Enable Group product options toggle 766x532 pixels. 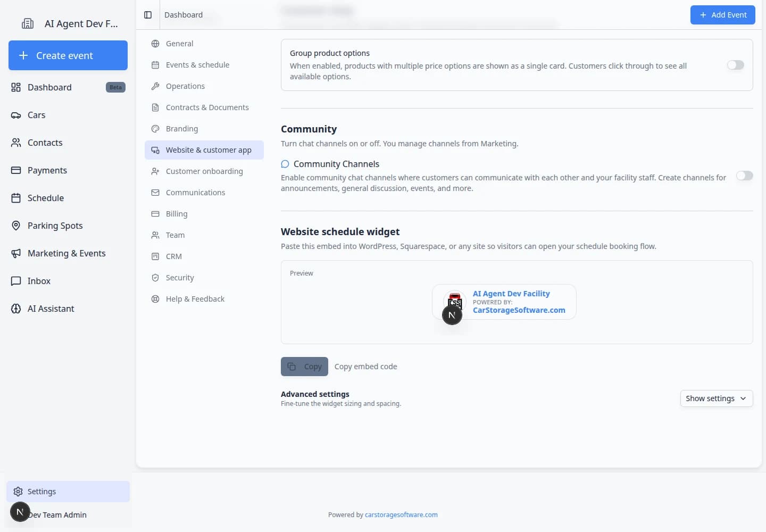pos(736,65)
